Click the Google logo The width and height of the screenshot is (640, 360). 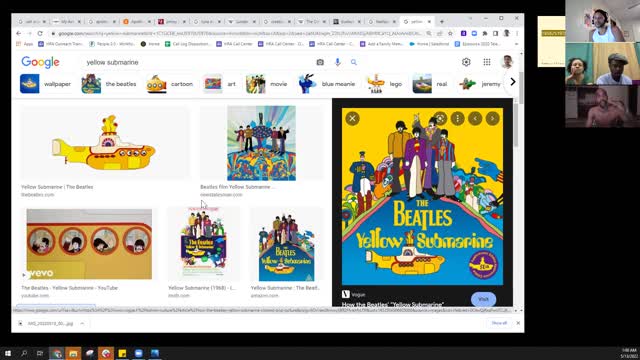point(40,62)
